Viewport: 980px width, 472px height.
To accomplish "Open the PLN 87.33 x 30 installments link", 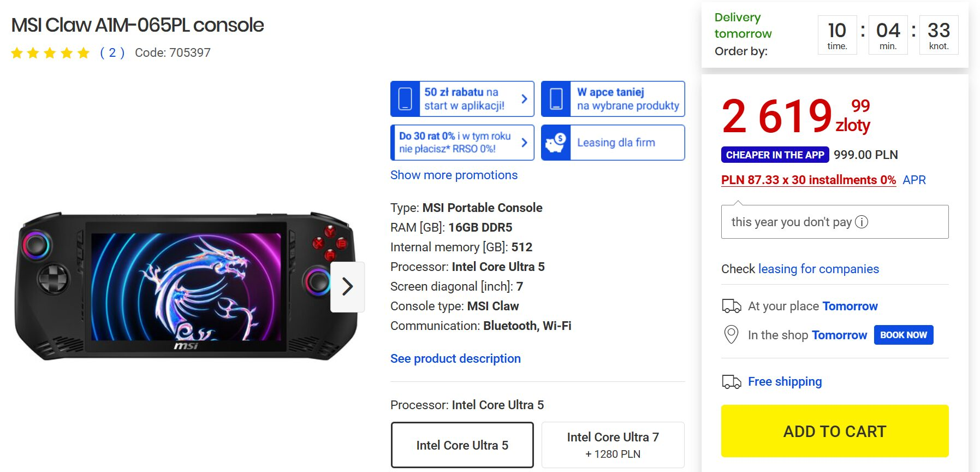I will 809,180.
